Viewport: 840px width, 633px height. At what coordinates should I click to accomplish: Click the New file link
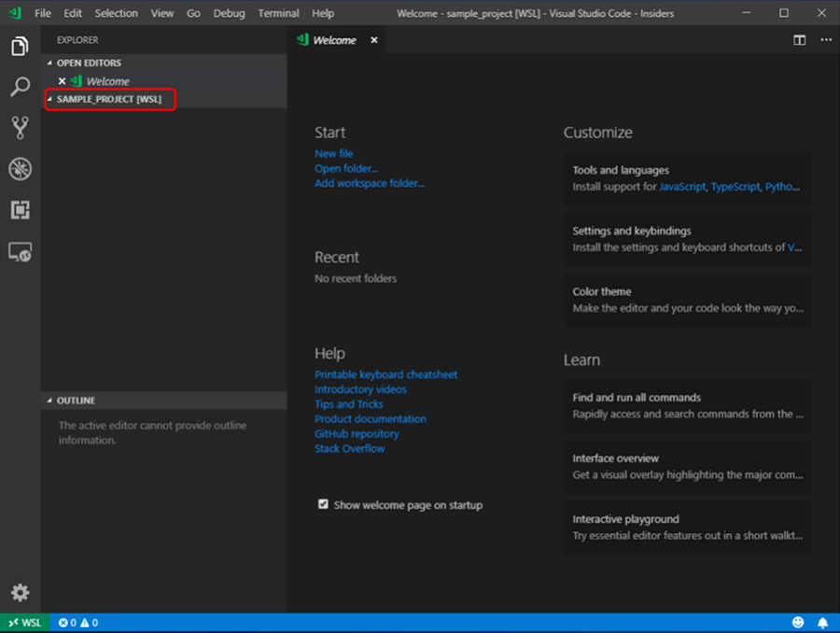click(x=334, y=154)
